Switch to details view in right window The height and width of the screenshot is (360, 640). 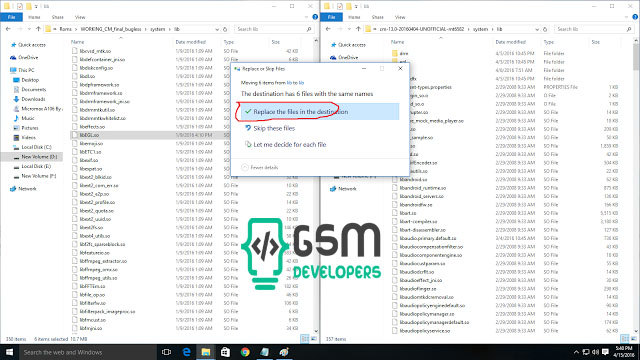click(x=625, y=339)
